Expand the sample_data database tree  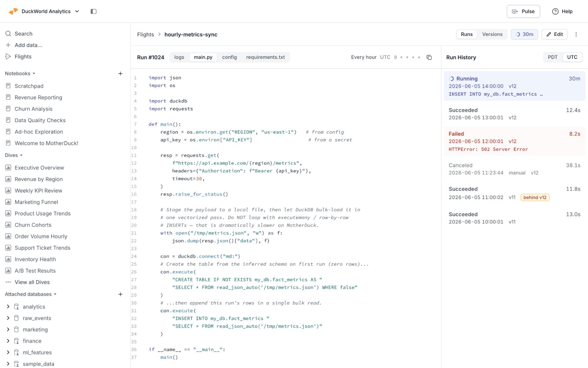[8, 364]
